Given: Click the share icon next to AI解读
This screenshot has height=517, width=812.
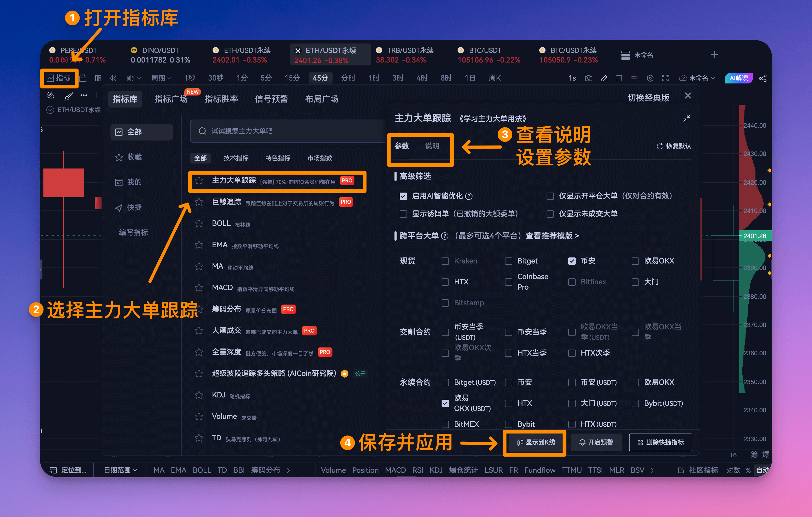Looking at the screenshot, I should pyautogui.click(x=763, y=78).
